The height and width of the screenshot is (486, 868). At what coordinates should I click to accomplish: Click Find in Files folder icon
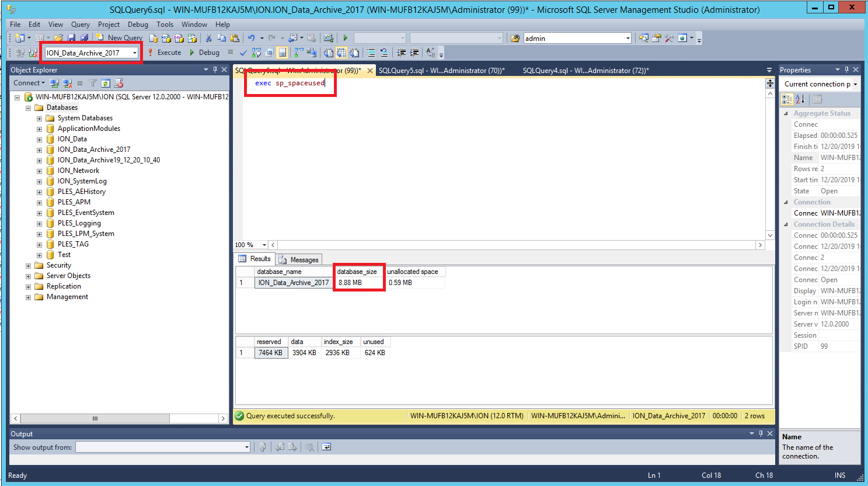[515, 38]
